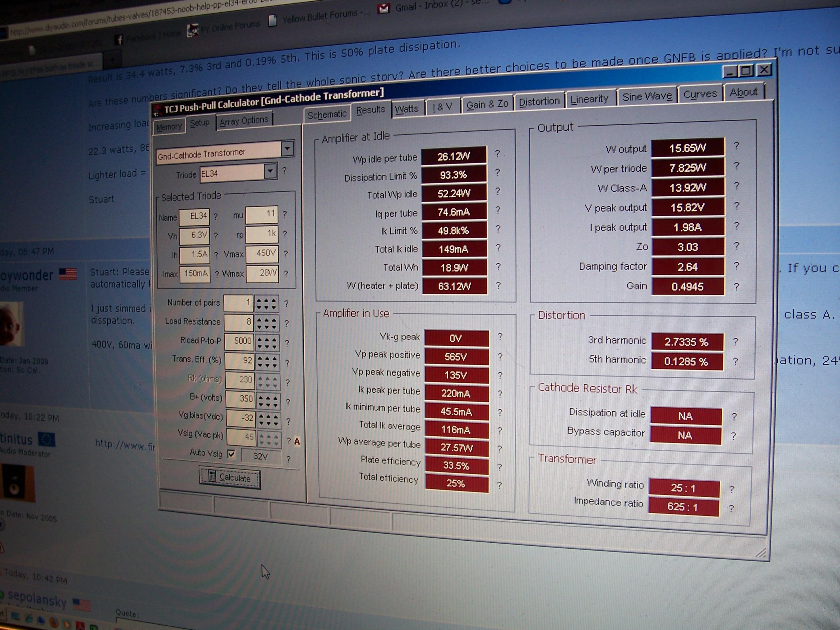840x630 pixels.
Task: Open the I & V tab
Action: 442,107
